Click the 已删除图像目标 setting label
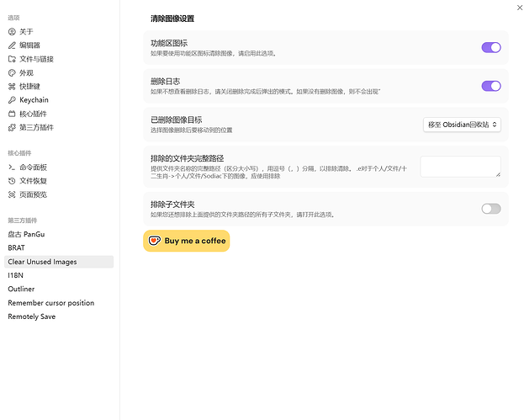 [176, 120]
